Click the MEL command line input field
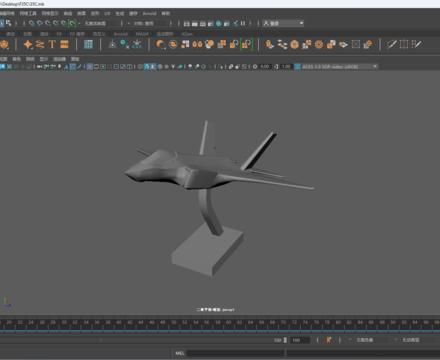This screenshot has height=360, width=440. point(235,353)
